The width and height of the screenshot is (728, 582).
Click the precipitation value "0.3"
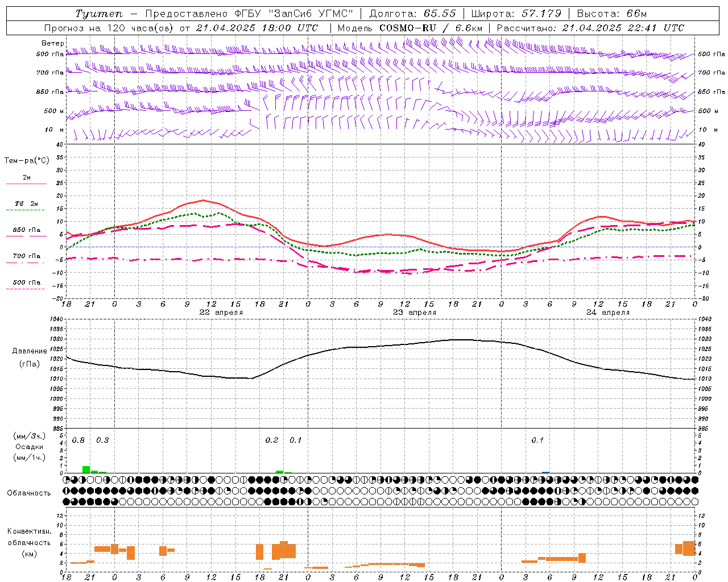[102, 440]
